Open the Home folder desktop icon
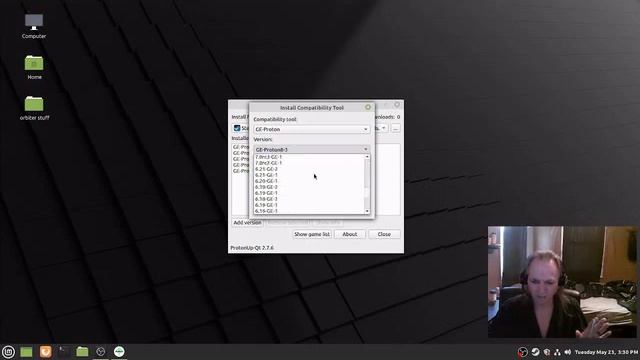Image resolution: width=640 pixels, height=360 pixels. point(34,67)
